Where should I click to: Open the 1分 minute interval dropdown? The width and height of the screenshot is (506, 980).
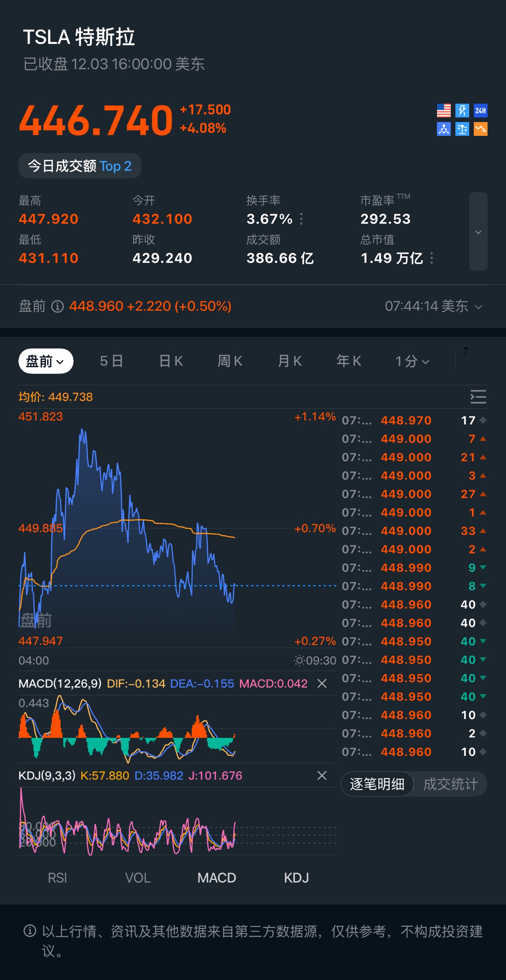point(412,361)
